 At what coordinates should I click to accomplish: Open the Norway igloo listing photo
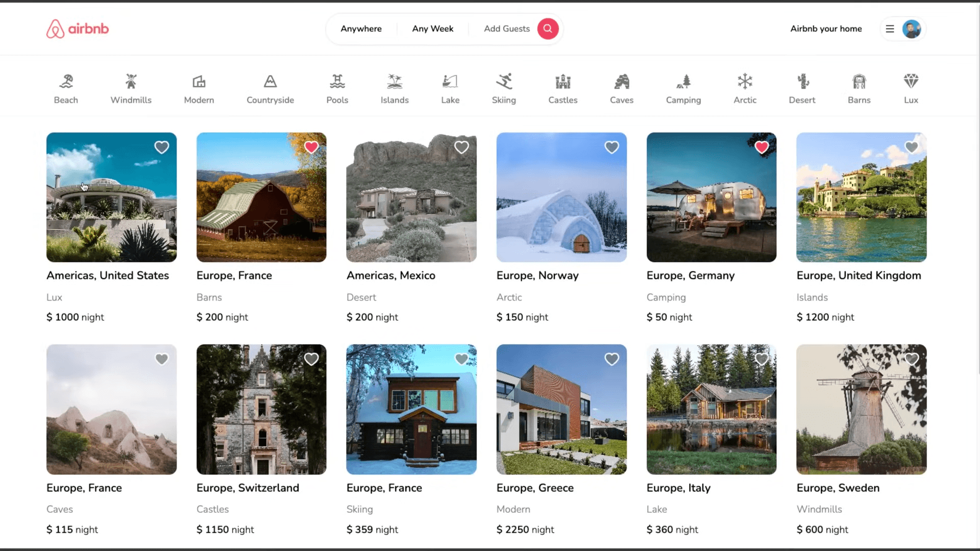point(561,197)
